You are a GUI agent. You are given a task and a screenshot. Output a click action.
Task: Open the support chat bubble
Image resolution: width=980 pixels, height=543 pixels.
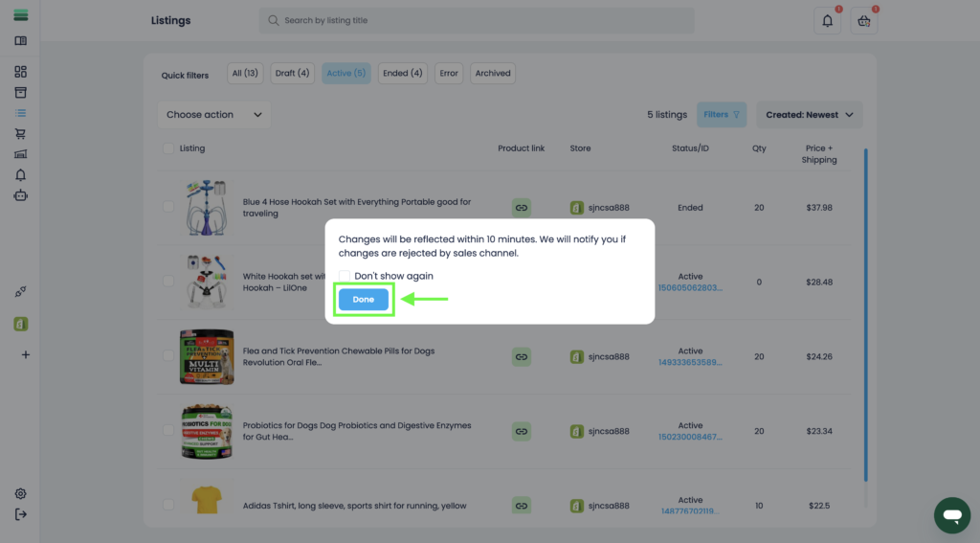point(951,515)
